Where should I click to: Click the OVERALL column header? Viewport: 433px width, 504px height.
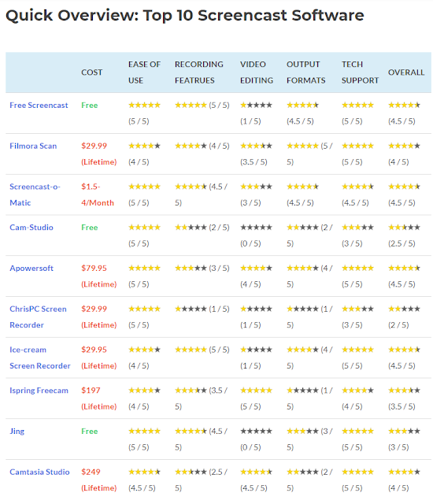coord(406,72)
